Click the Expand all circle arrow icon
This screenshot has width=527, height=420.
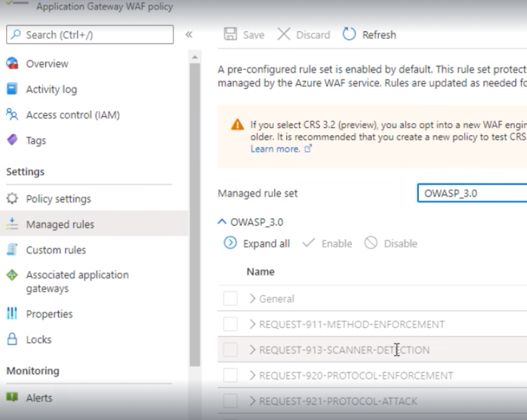point(230,243)
